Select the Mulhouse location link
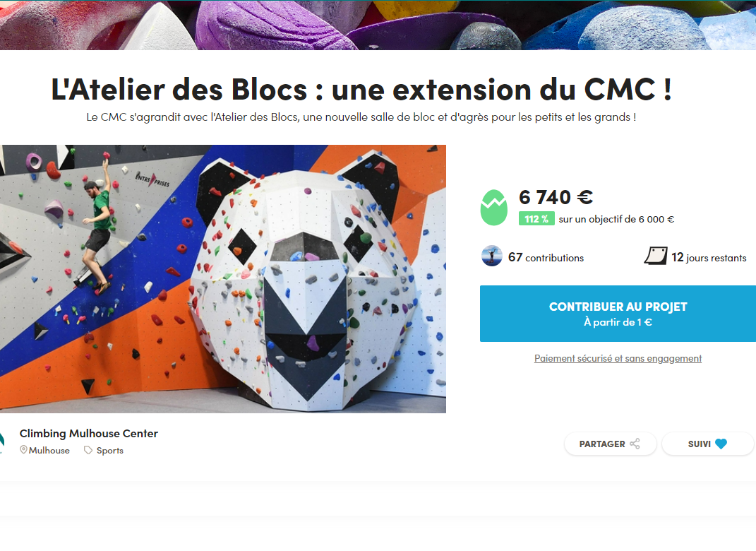The height and width of the screenshot is (551, 756). [49, 450]
